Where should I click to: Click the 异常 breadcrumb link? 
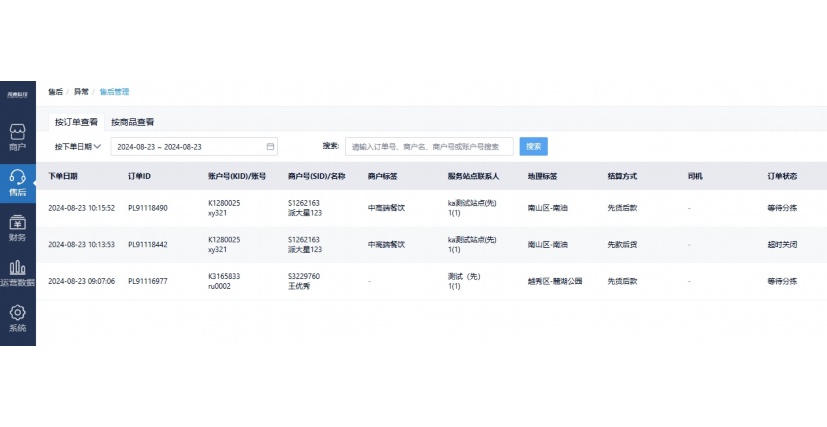(x=81, y=92)
